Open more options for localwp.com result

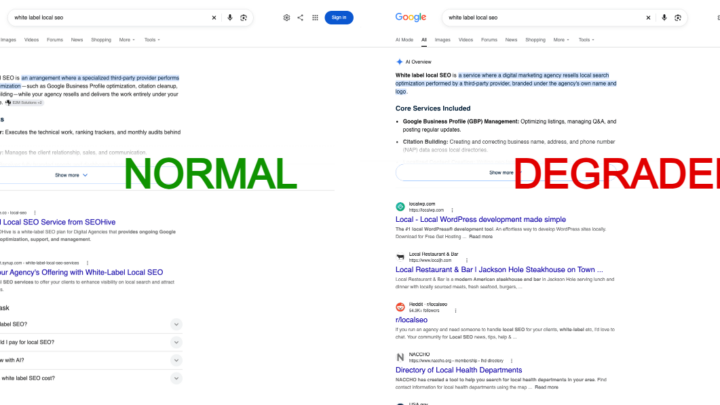(452, 210)
